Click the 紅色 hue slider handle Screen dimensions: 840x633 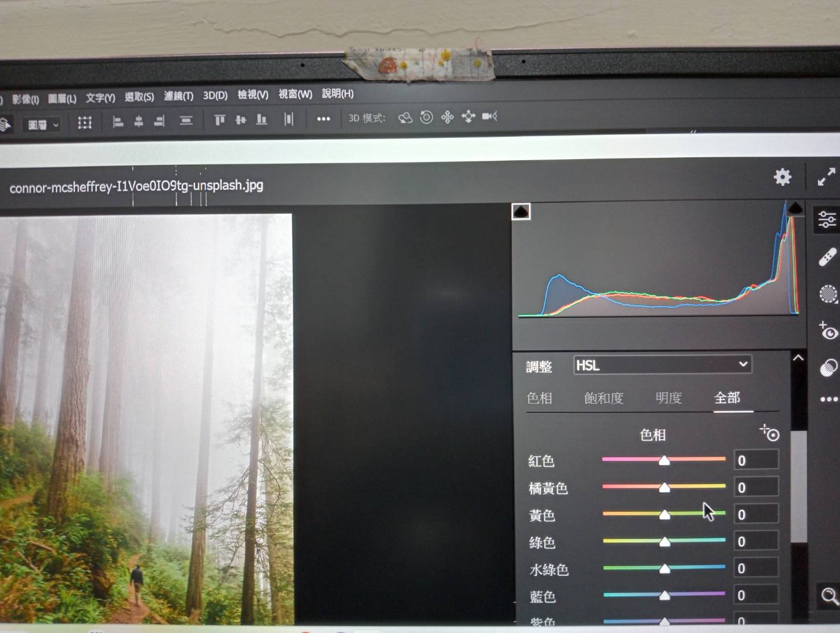click(x=664, y=460)
